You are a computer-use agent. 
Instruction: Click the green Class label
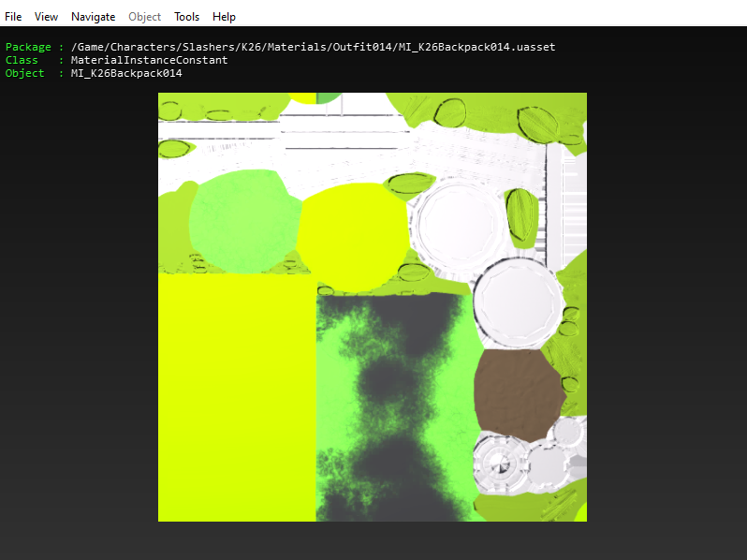(22, 60)
